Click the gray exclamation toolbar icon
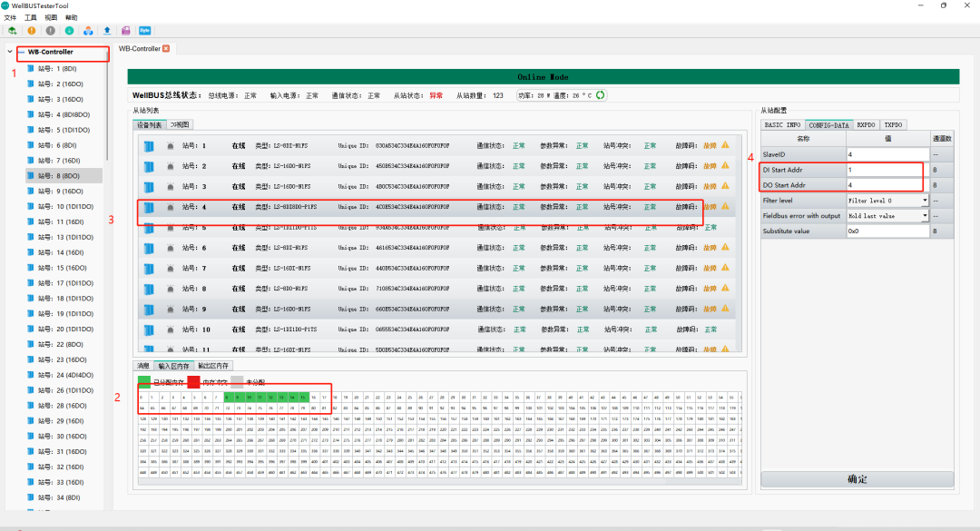980x531 pixels. point(51,30)
